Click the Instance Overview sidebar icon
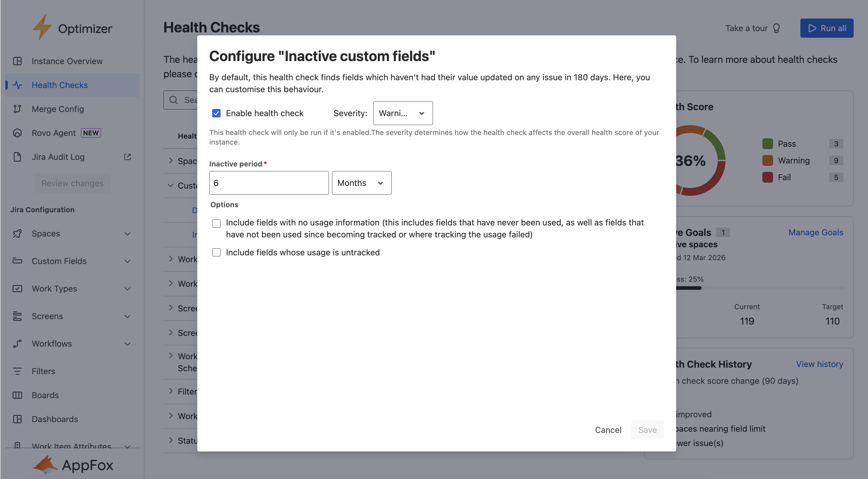868x479 pixels. (x=17, y=61)
